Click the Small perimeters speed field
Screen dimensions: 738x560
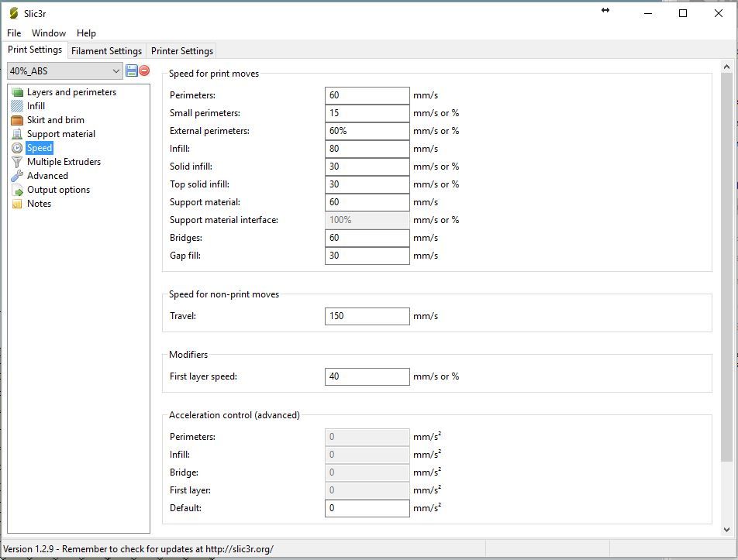pos(367,113)
